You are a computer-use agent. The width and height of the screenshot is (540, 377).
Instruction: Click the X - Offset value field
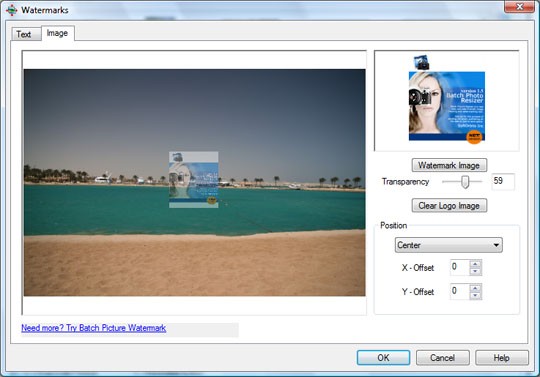(460, 268)
